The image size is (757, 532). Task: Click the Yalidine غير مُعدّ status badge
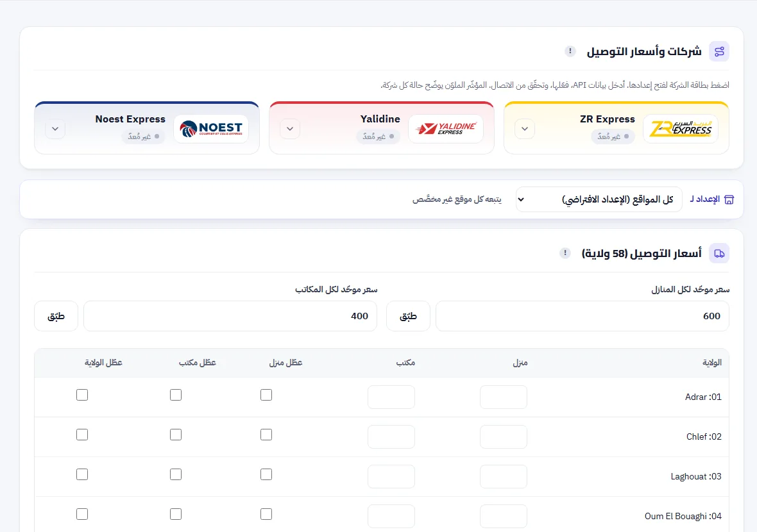pos(378,137)
